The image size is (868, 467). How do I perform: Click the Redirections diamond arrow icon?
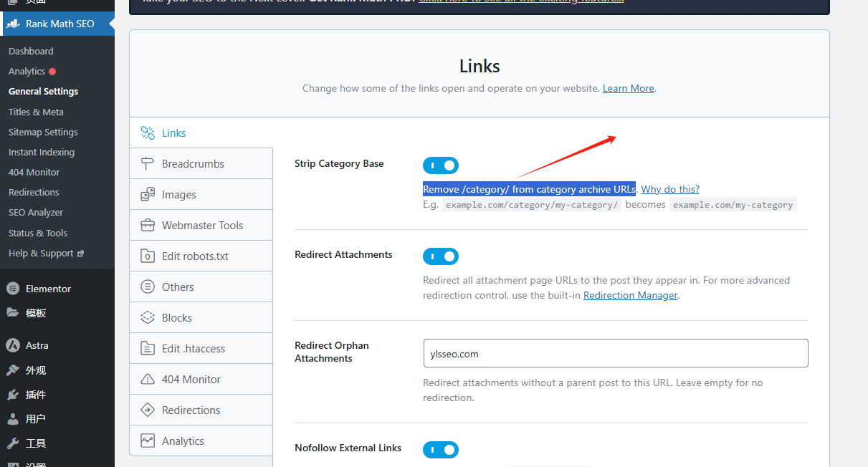coord(148,410)
